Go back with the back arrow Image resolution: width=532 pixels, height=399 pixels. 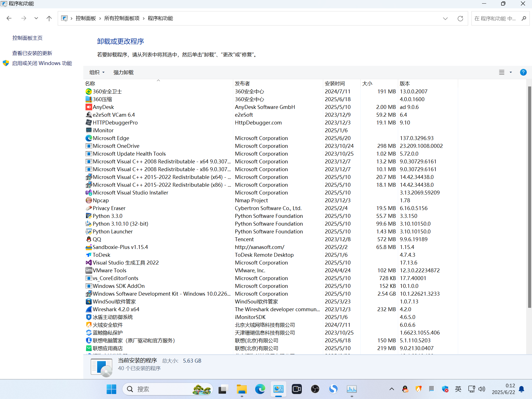(x=9, y=18)
